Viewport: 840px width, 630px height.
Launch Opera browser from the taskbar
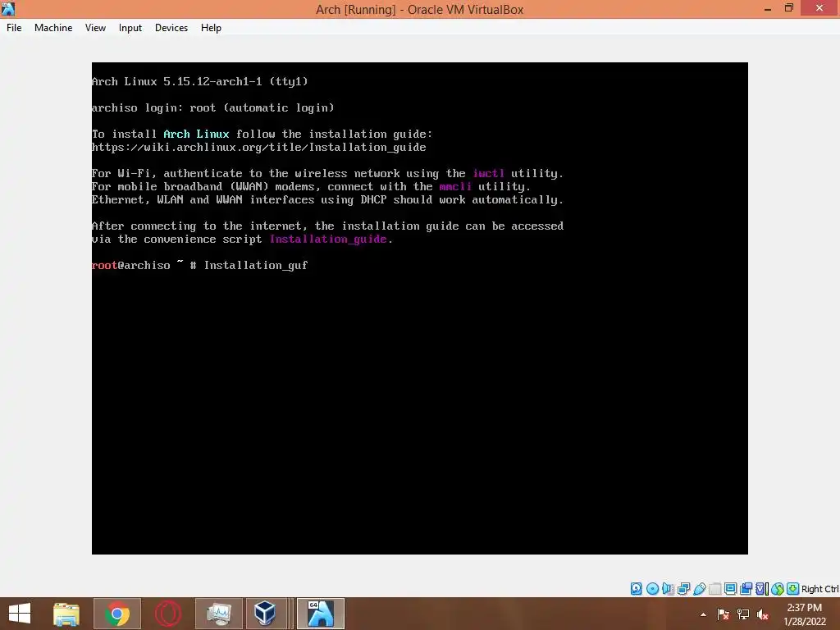pos(167,614)
